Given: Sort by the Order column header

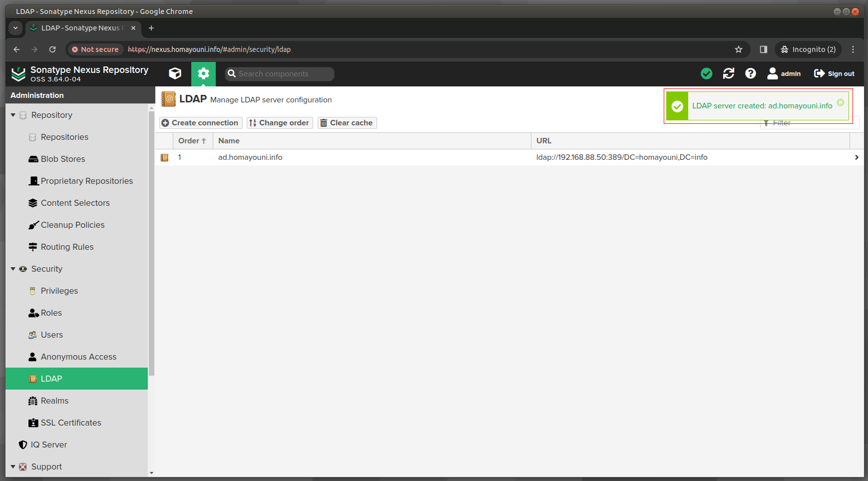Looking at the screenshot, I should pyautogui.click(x=192, y=141).
